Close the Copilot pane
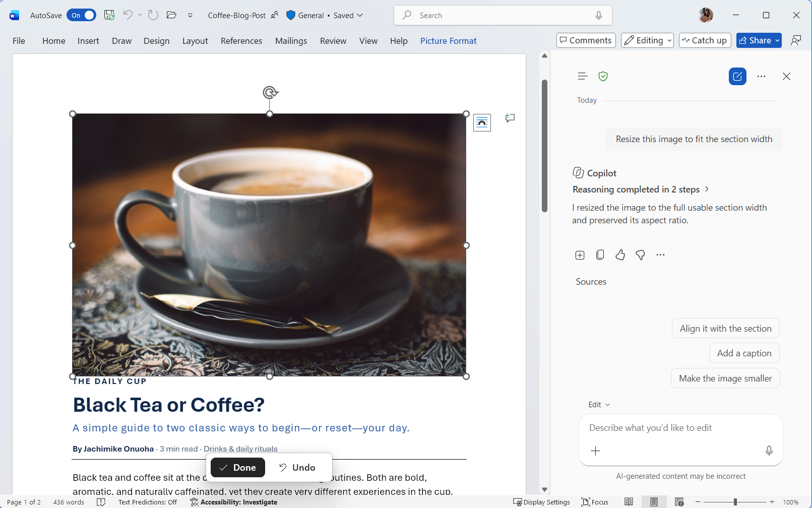The image size is (812, 508). [786, 76]
